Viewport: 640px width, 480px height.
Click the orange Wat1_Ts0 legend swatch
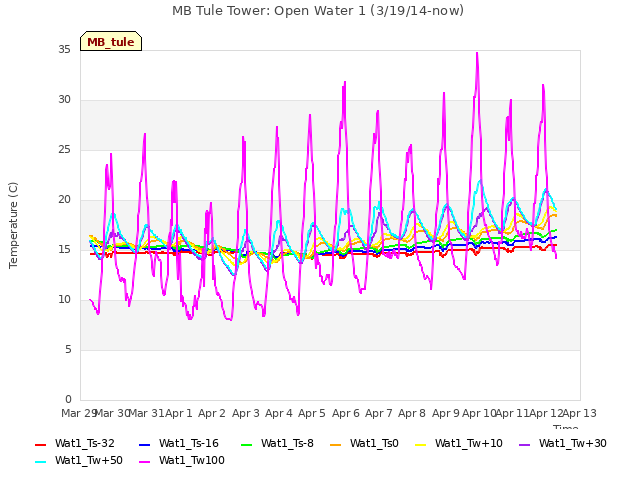(x=336, y=444)
